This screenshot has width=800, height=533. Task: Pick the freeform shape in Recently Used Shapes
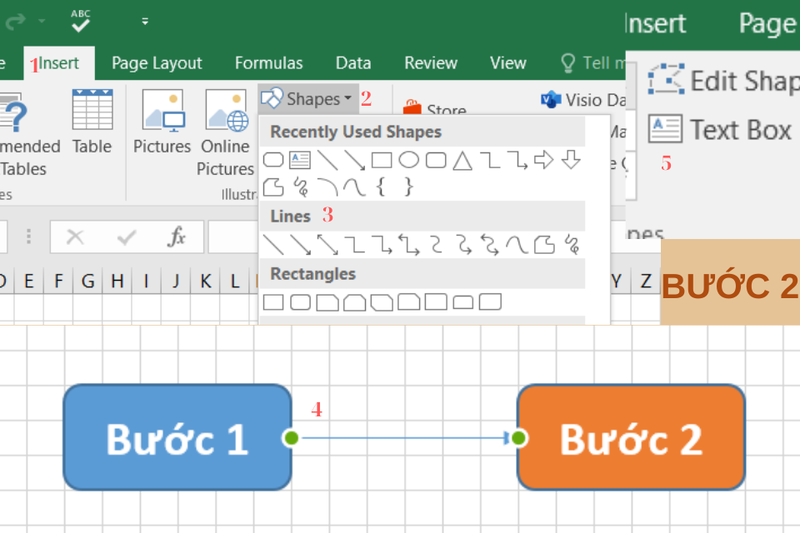pos(273,187)
